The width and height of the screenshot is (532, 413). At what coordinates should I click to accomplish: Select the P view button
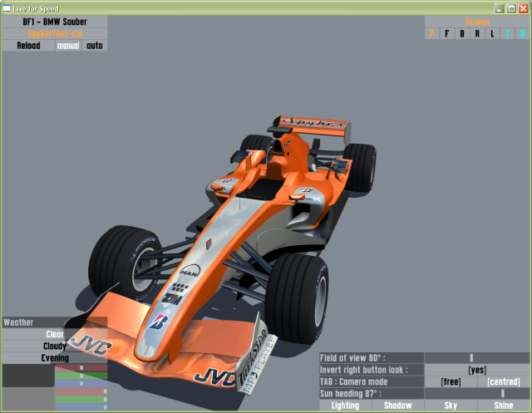[x=432, y=33]
